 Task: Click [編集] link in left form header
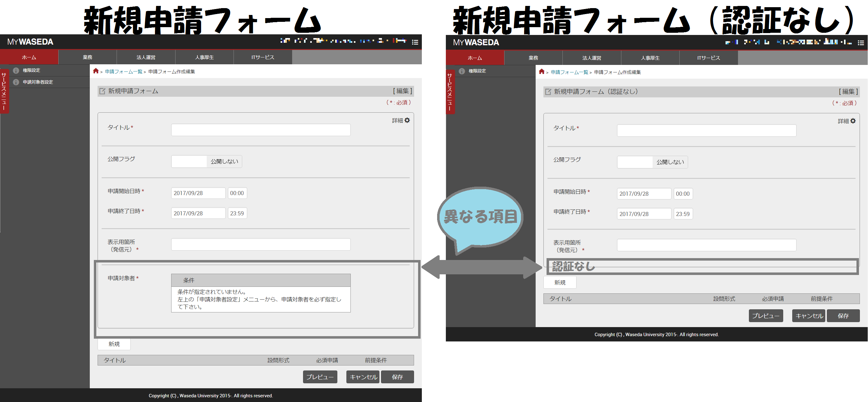[x=402, y=91]
